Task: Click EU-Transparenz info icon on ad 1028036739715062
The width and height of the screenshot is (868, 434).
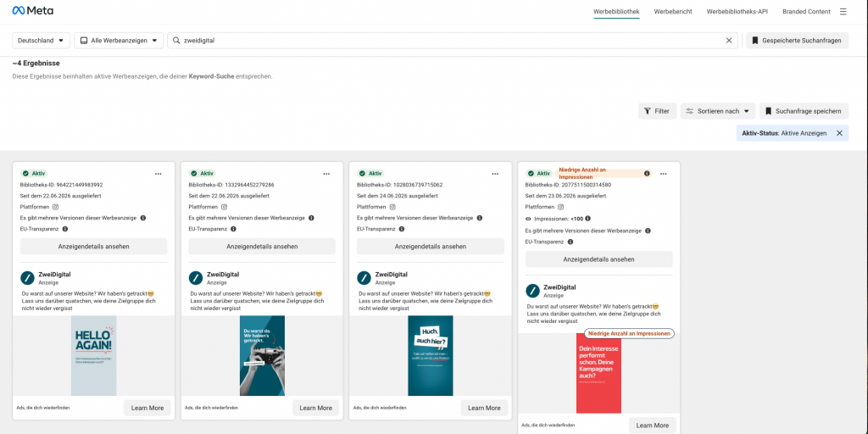Action: 401,229
